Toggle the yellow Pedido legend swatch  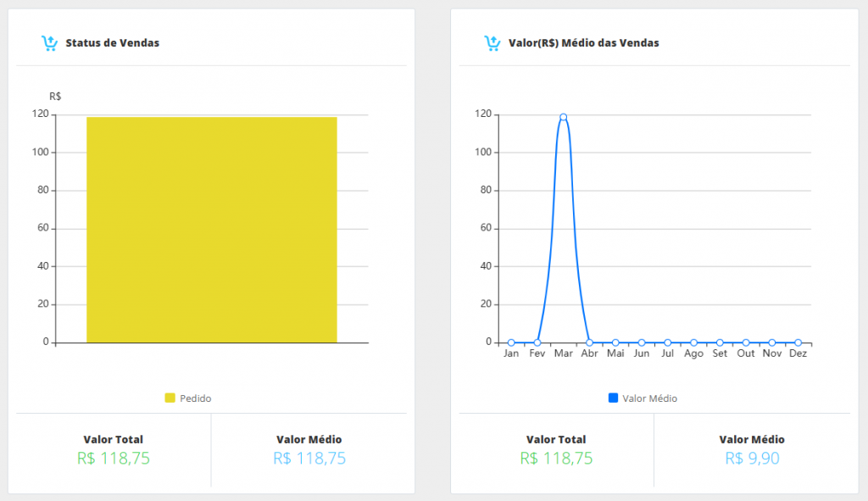point(170,398)
